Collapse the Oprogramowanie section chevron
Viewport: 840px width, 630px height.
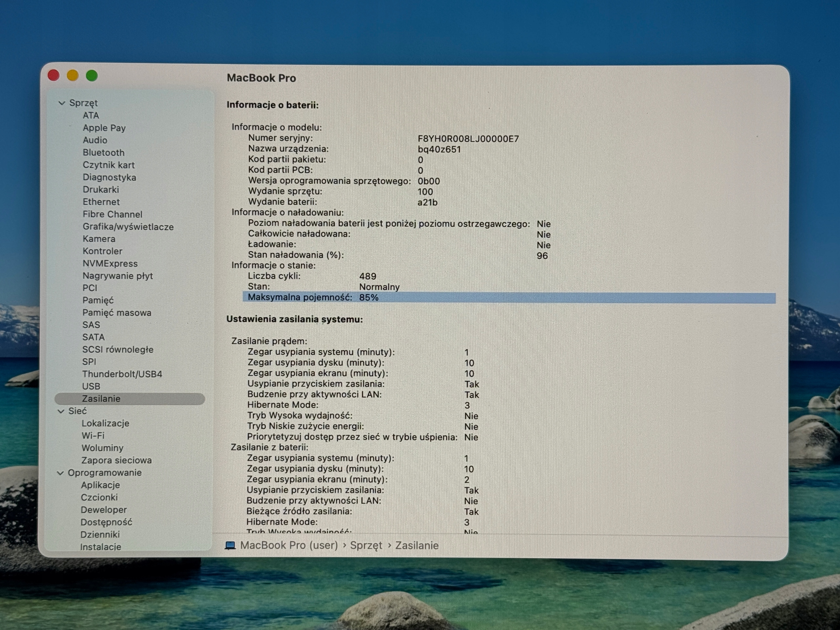tap(60, 473)
